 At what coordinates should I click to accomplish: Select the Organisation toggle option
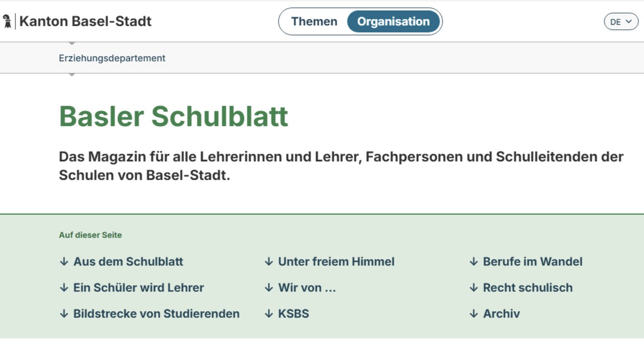click(393, 22)
